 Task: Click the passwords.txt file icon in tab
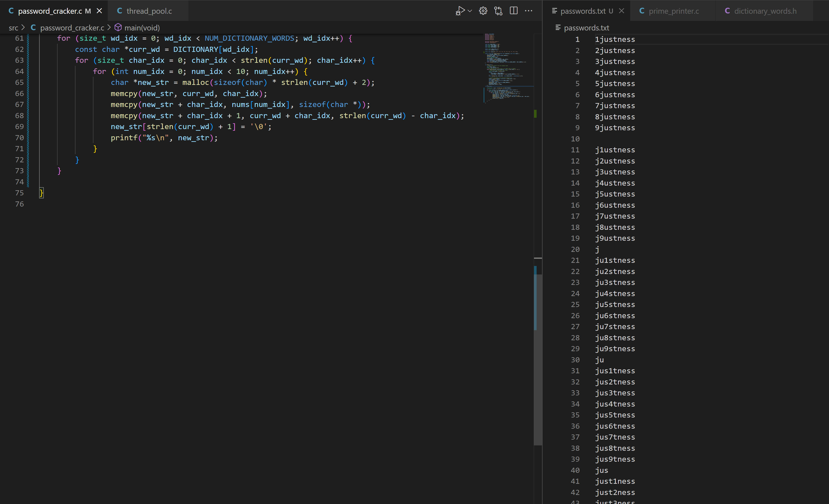(555, 11)
